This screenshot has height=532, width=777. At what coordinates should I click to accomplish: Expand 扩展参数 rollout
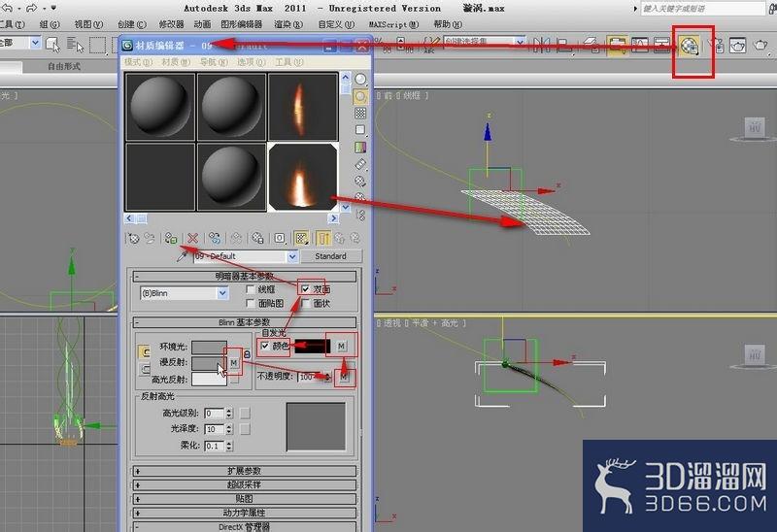pos(245,471)
